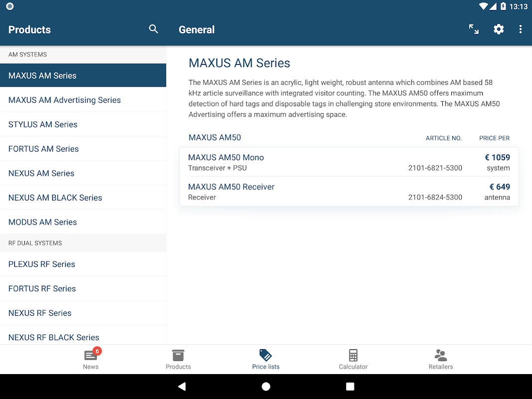This screenshot has height=399, width=532.
Task: Switch to Retailers tab label
Action: [441, 367]
